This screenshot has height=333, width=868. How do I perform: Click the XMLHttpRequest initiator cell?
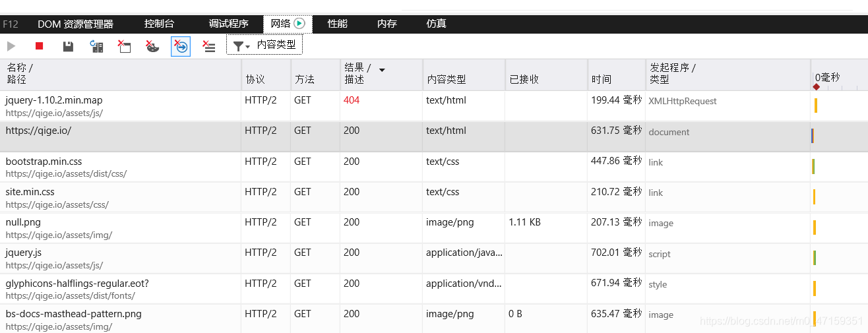point(683,101)
